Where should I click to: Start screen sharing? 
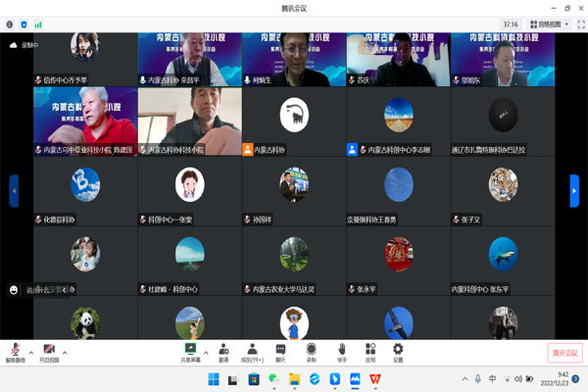coord(190,351)
